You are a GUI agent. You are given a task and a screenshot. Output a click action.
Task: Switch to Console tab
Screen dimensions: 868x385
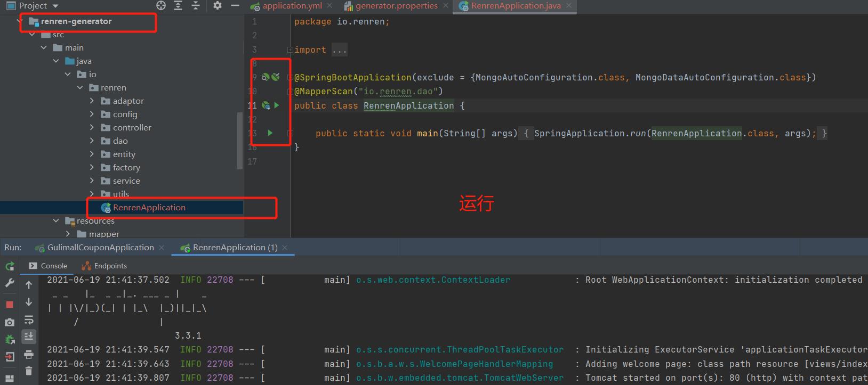click(49, 266)
